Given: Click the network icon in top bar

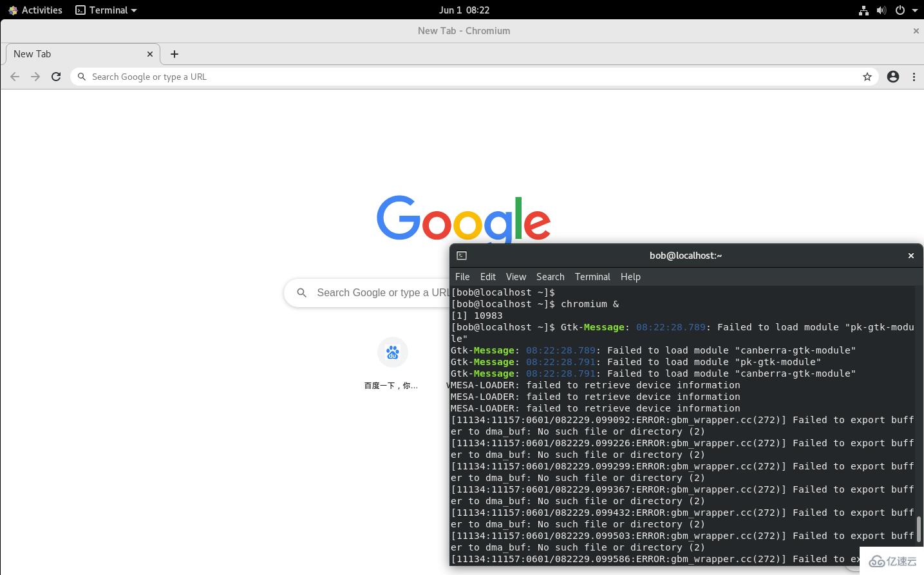Looking at the screenshot, I should pos(863,10).
